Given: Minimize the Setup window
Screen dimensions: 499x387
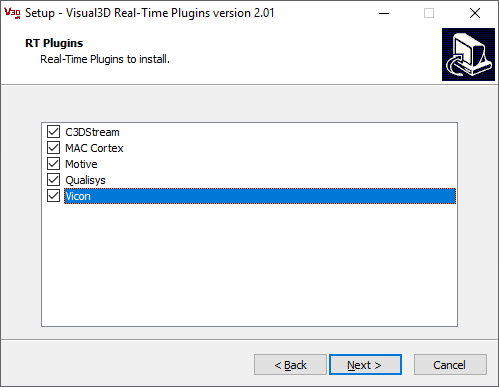Looking at the screenshot, I should 384,13.
